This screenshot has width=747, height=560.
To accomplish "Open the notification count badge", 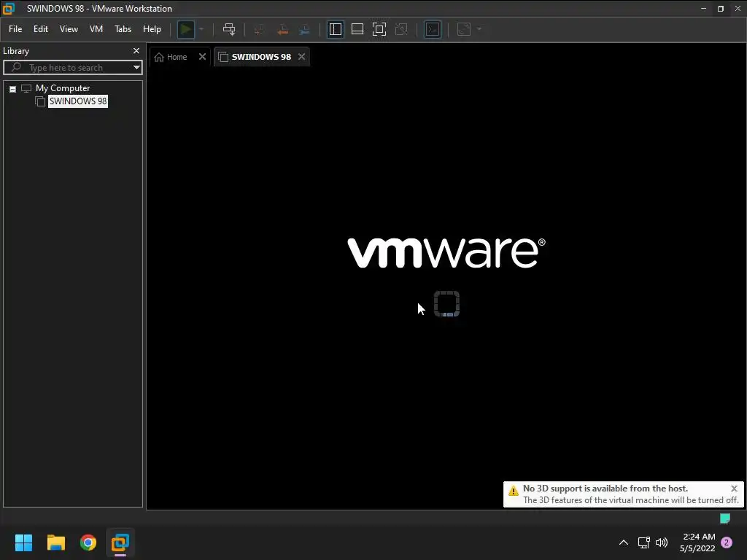I will pos(727,542).
